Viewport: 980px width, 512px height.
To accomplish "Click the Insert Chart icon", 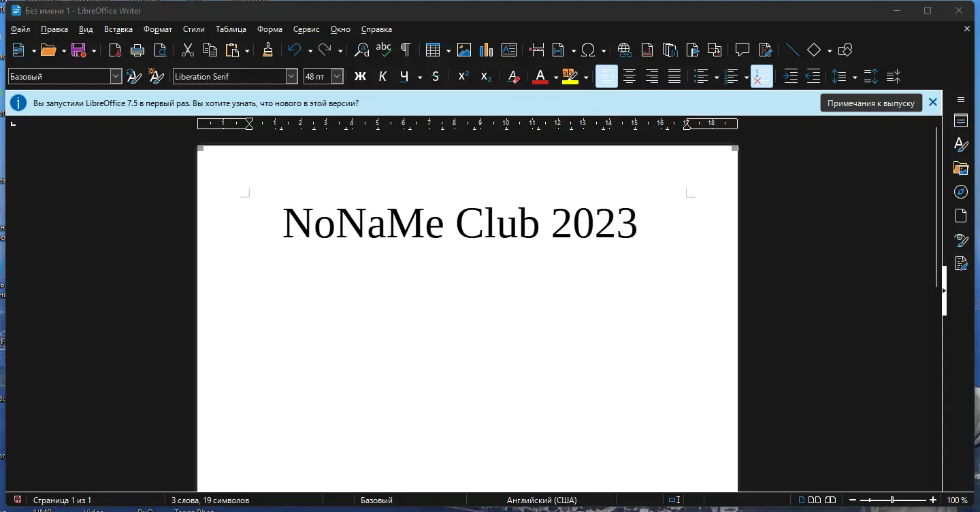I will coord(486,50).
